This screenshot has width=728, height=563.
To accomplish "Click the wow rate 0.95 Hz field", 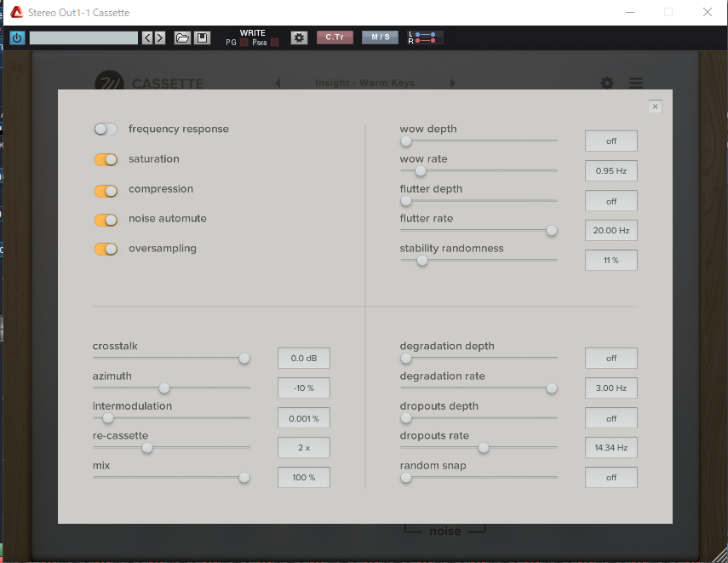I will click(611, 171).
